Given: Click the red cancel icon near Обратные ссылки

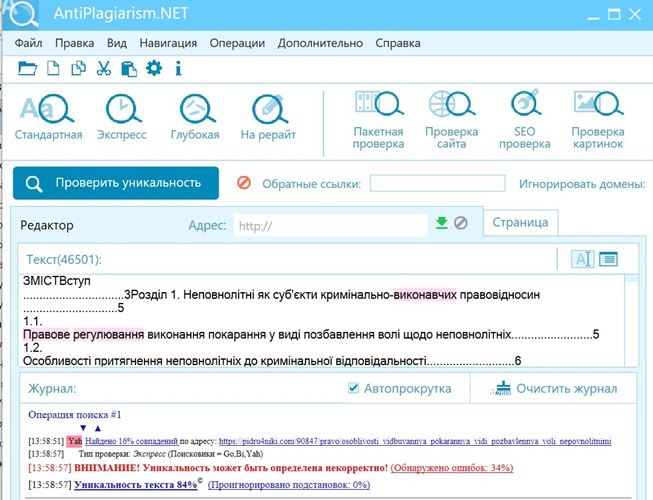Looking at the screenshot, I should point(244,183).
